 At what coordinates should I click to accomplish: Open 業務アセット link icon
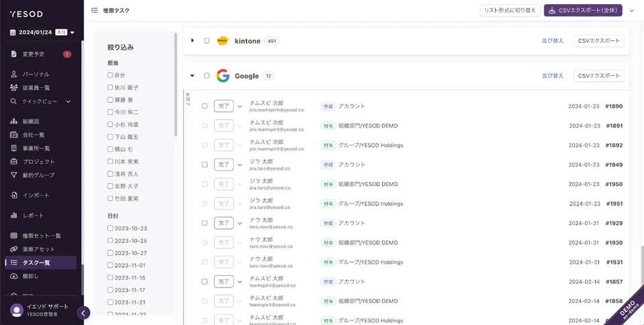pyautogui.click(x=14, y=249)
